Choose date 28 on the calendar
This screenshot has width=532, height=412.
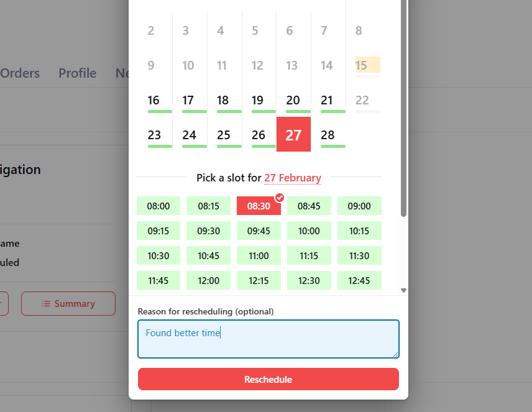(x=328, y=135)
